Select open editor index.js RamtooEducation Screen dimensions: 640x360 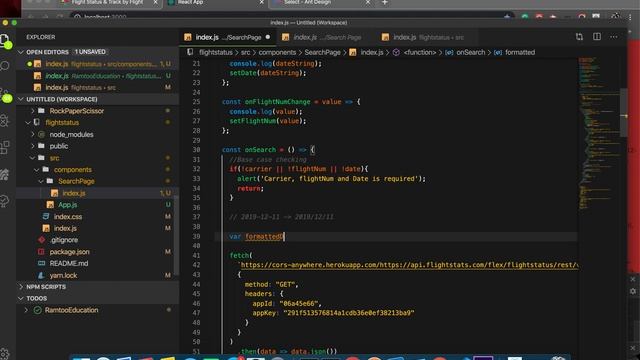(x=97, y=76)
